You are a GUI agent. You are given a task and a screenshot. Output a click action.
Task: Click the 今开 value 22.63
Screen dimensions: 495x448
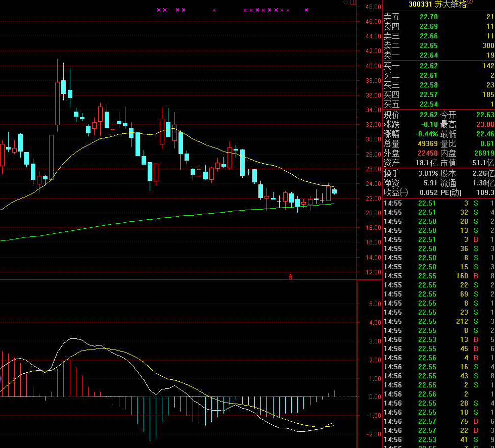coord(485,115)
